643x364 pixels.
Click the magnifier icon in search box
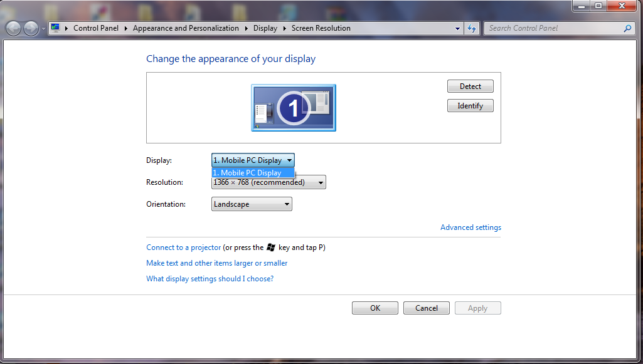pyautogui.click(x=627, y=28)
